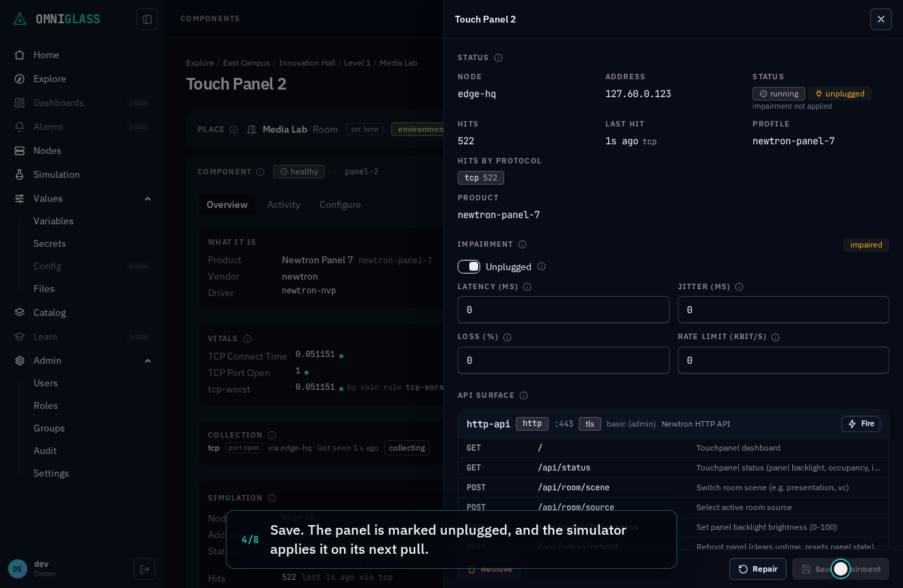Click the Nodes server icon
This screenshot has width=903, height=588.
pyautogui.click(x=20, y=150)
